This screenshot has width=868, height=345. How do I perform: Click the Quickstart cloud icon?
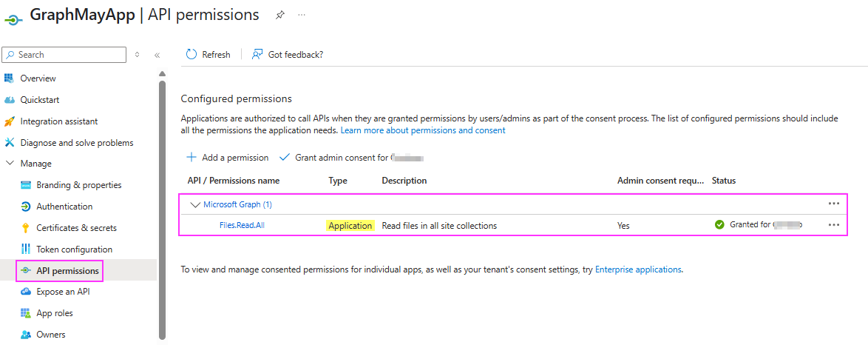coord(9,100)
